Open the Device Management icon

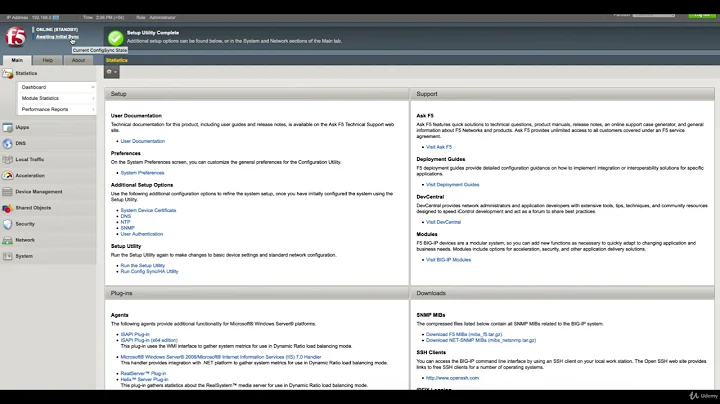coord(7,191)
